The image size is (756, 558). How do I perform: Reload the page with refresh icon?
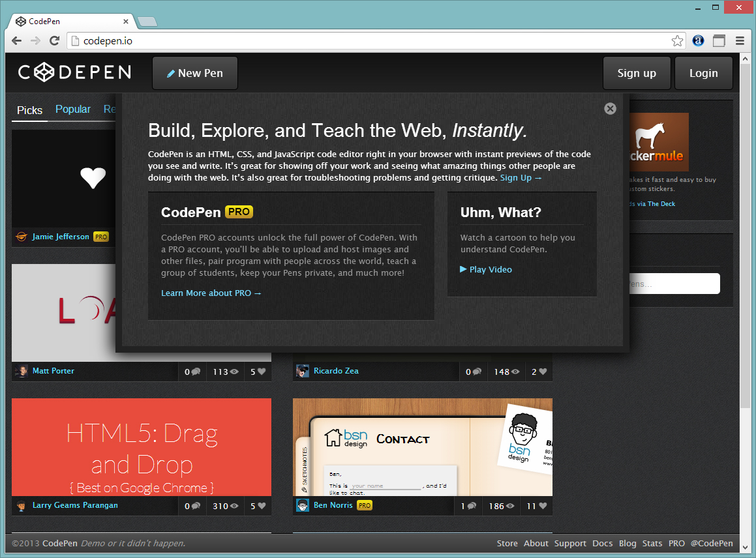coord(55,41)
